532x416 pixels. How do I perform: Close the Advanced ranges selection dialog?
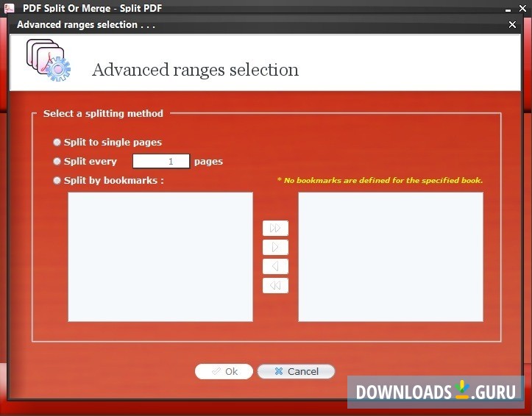pyautogui.click(x=512, y=25)
